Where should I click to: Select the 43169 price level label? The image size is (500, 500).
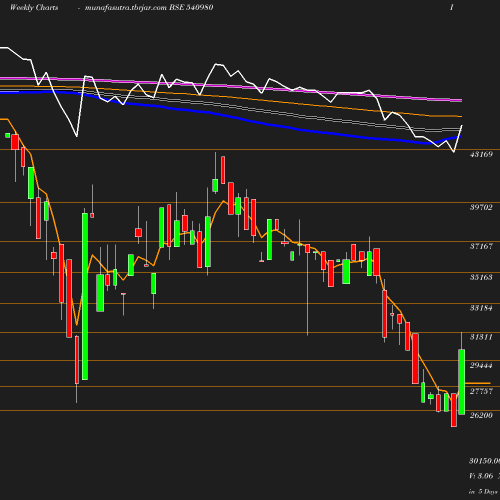pos(481,154)
